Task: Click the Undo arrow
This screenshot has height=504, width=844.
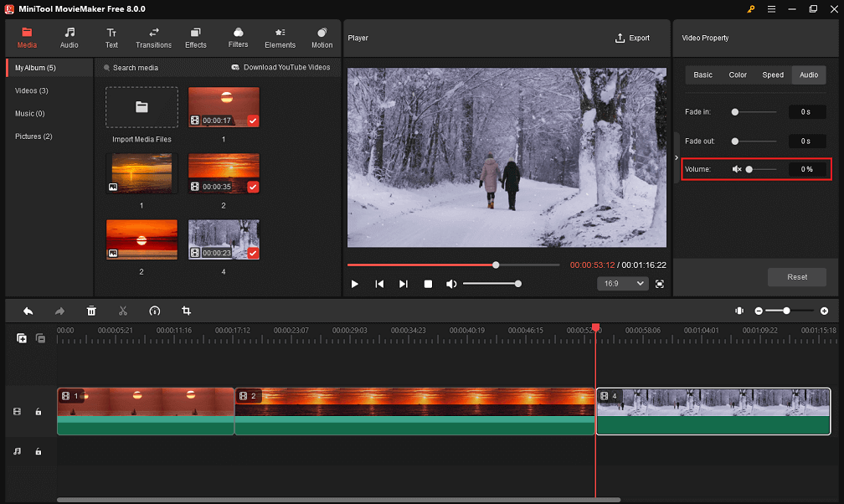Action: (x=28, y=311)
